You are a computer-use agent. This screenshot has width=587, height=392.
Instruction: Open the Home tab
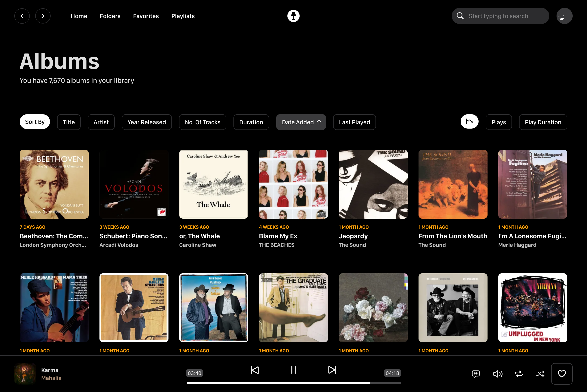point(79,16)
